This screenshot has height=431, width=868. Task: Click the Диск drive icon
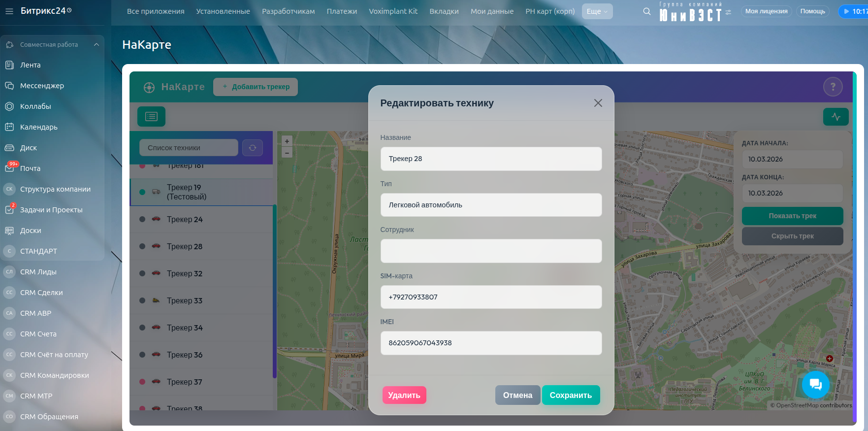click(9, 148)
